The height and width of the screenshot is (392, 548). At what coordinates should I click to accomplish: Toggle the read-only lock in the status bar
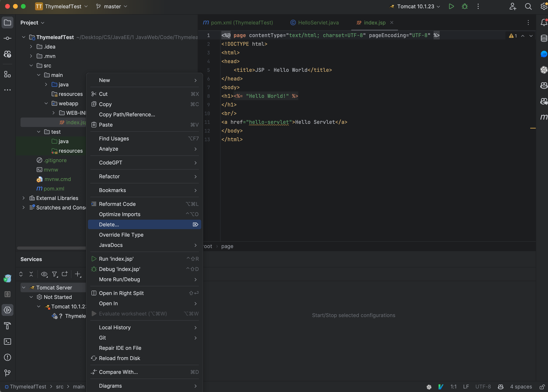click(x=542, y=387)
